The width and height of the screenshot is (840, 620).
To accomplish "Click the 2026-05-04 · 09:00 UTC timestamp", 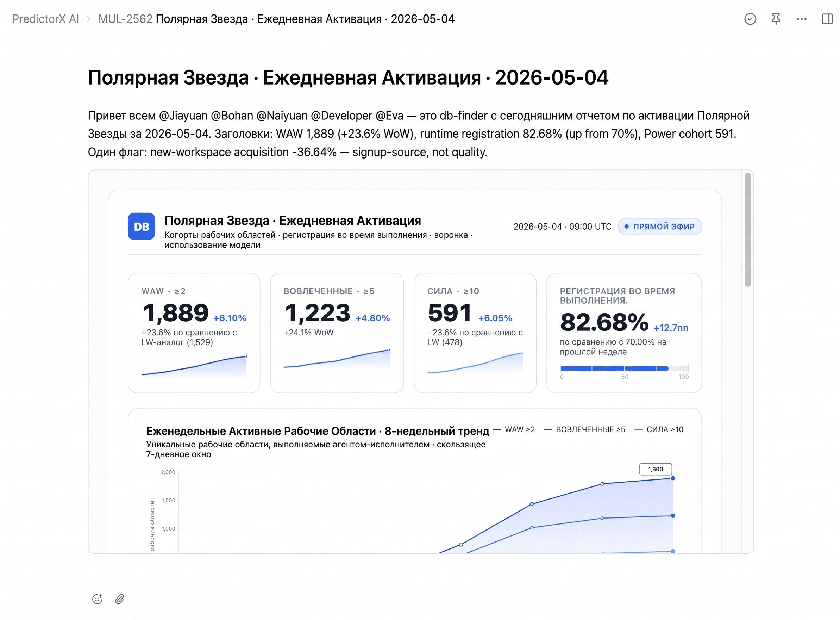I will tap(562, 226).
